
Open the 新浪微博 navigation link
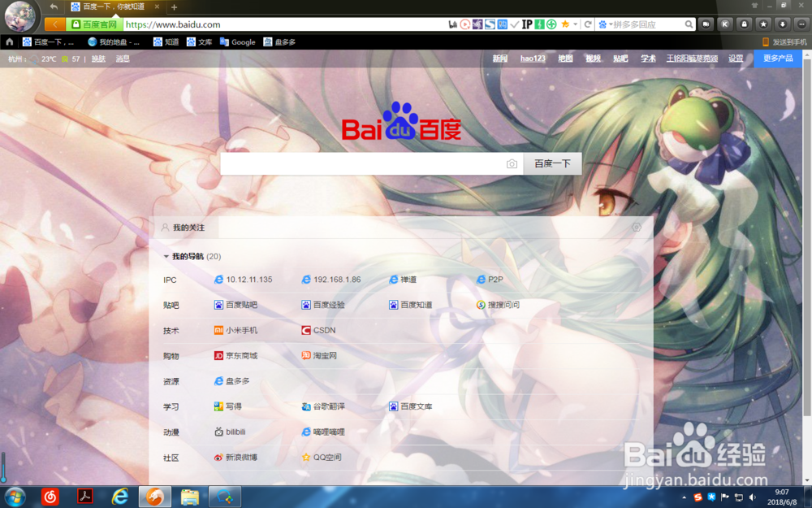click(x=235, y=457)
